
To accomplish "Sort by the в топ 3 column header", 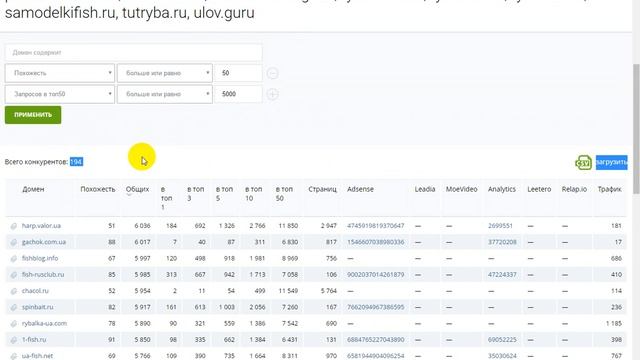I will [x=196, y=194].
